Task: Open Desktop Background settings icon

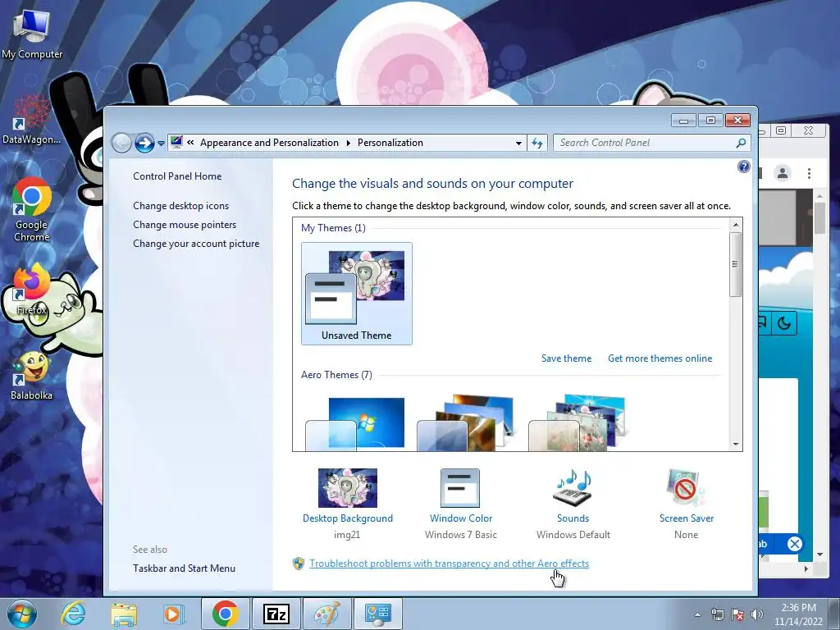Action: pyautogui.click(x=348, y=488)
